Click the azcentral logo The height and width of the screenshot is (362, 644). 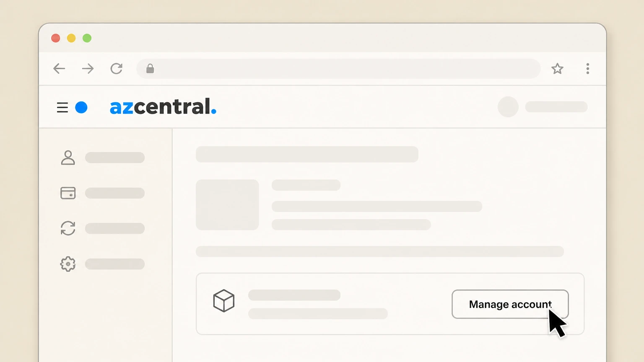[x=163, y=107]
